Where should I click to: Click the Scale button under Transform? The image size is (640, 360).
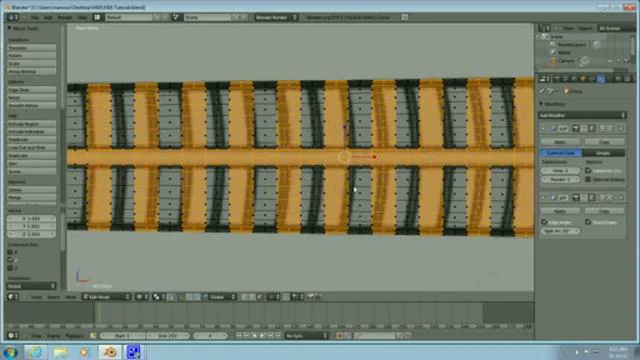31,64
